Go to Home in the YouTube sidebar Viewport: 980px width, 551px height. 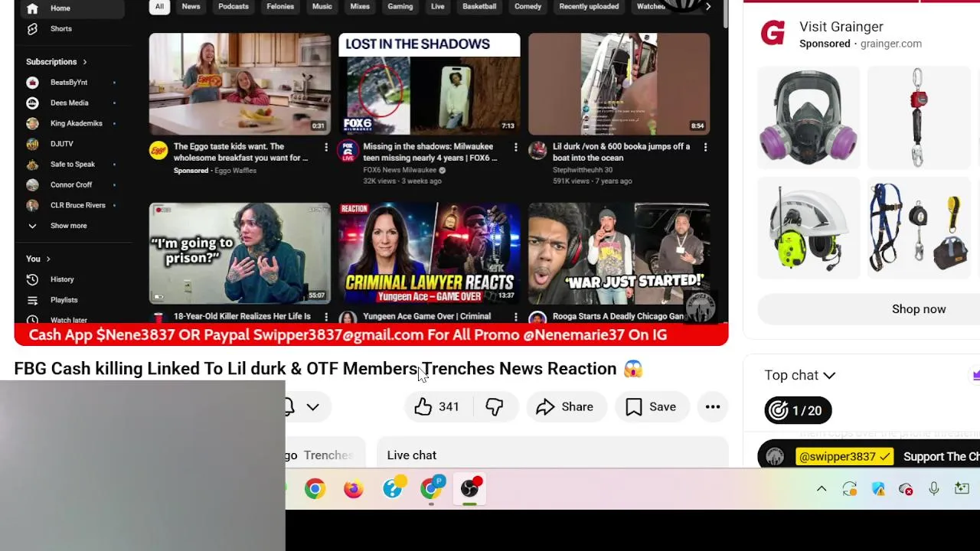pyautogui.click(x=70, y=8)
